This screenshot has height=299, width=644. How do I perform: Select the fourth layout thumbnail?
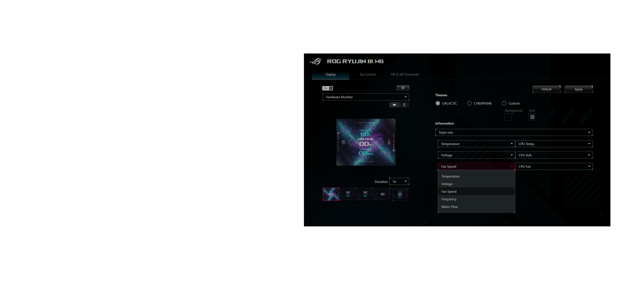(x=383, y=194)
